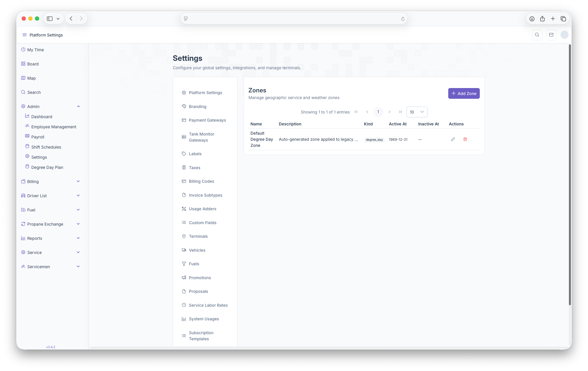This screenshot has width=588, height=371.
Task: Click the Add Zone button
Action: (464, 94)
